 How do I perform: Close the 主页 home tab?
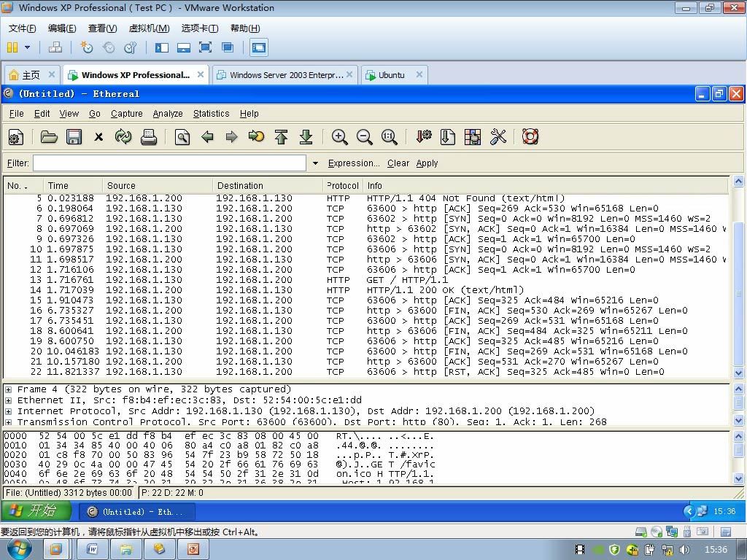pos(52,75)
